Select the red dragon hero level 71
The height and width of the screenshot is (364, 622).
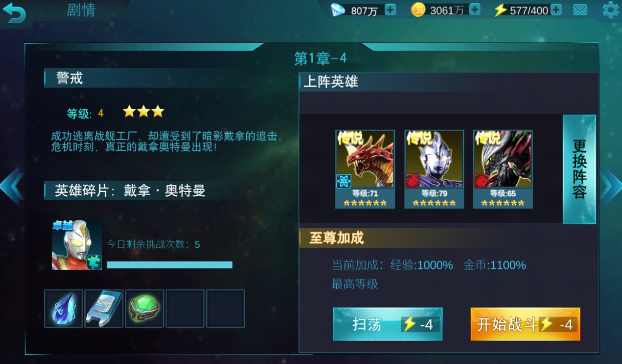[365, 169]
